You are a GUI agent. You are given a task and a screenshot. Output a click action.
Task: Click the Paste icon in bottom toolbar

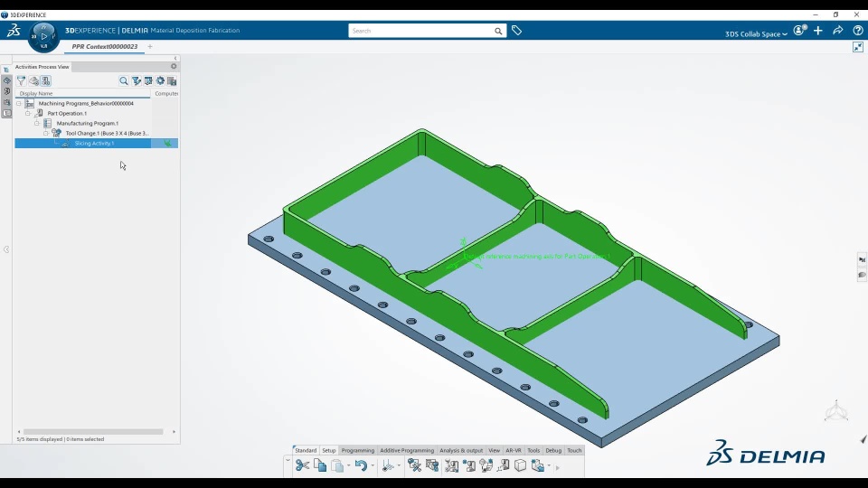(337, 465)
